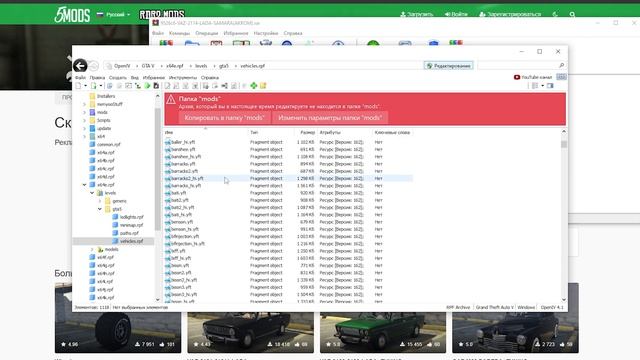Screen dimensions: 640x360
Task: Click Загрузить on 5mods header
Action: (x=416, y=14)
